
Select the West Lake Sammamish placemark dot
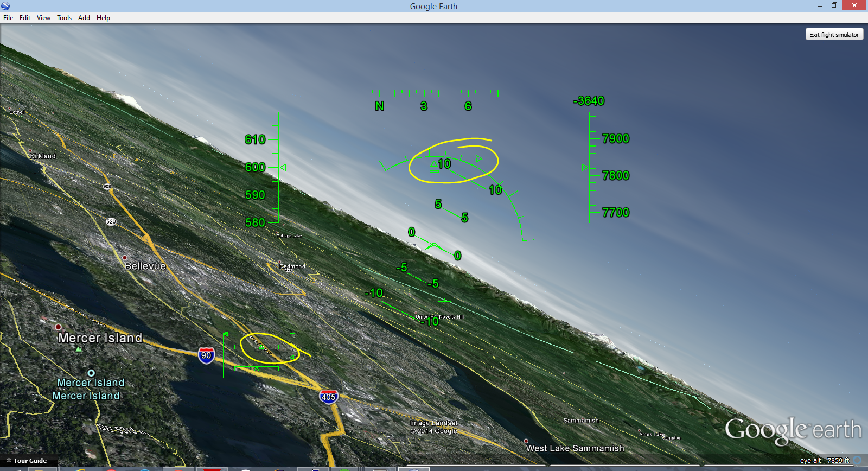(526, 441)
